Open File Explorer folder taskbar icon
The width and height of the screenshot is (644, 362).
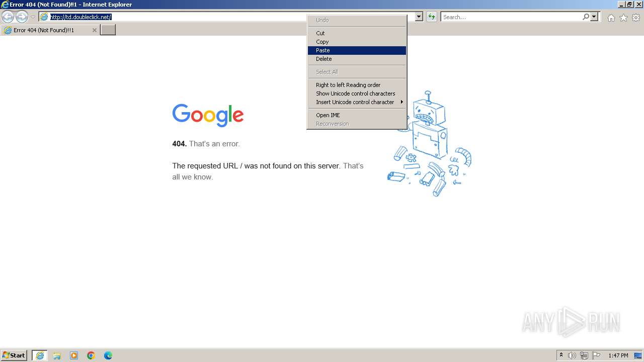(x=57, y=355)
